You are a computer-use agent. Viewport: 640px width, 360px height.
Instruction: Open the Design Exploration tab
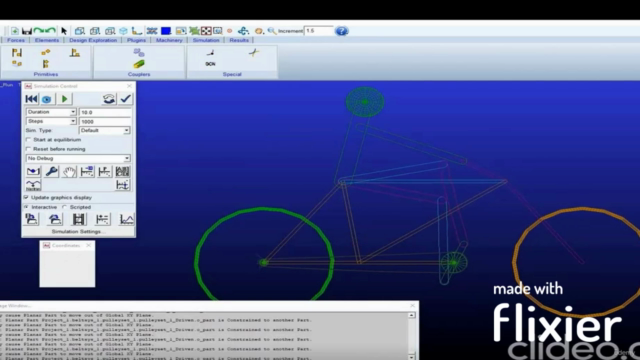93,40
